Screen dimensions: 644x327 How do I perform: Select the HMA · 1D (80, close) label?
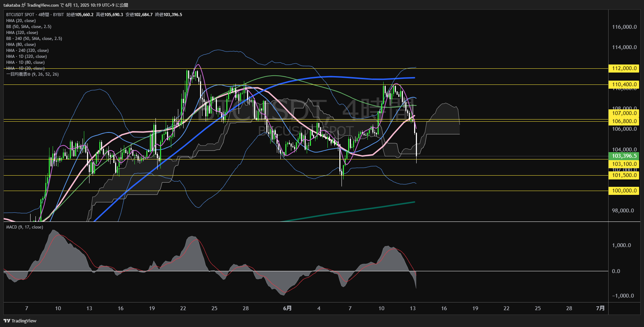click(x=25, y=62)
